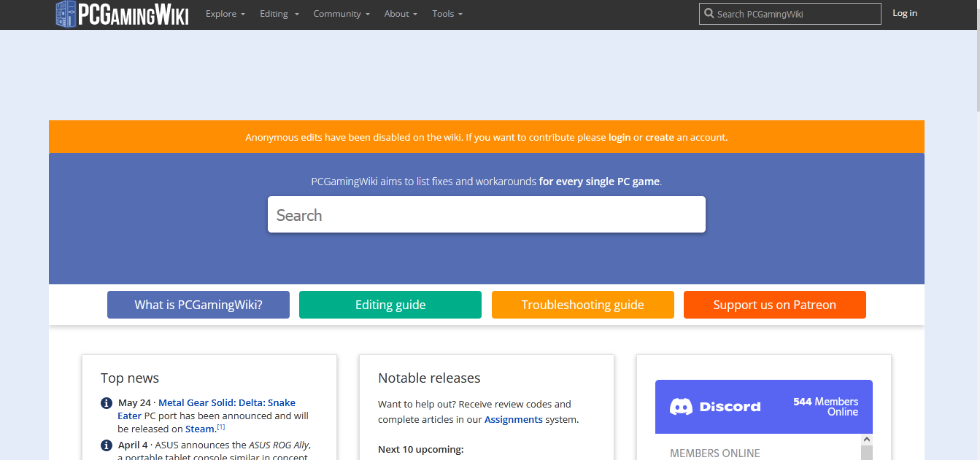Click the PCGamingWiki logo

122,14
